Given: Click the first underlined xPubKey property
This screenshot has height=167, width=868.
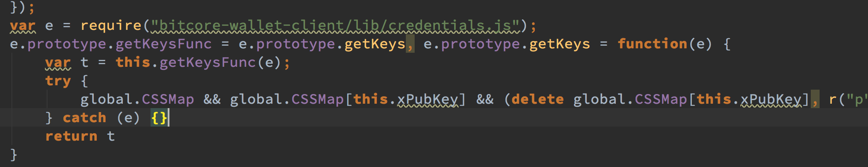Looking at the screenshot, I should 428,99.
